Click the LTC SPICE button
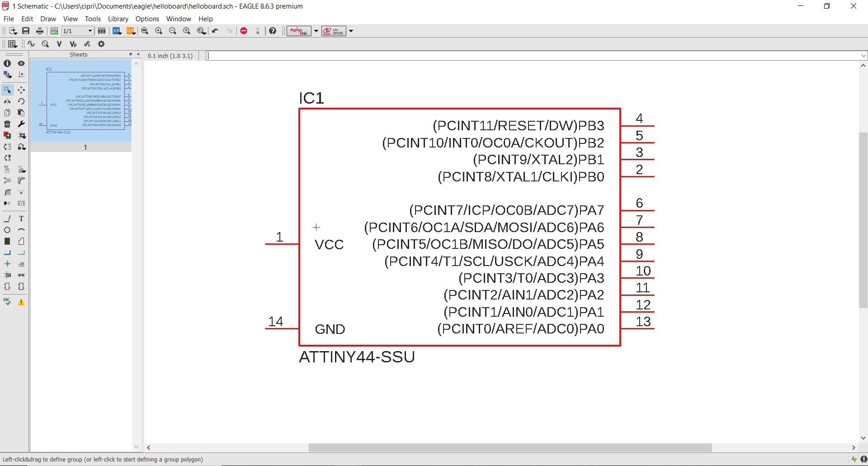Image resolution: width=868 pixels, height=466 pixels. (x=334, y=31)
